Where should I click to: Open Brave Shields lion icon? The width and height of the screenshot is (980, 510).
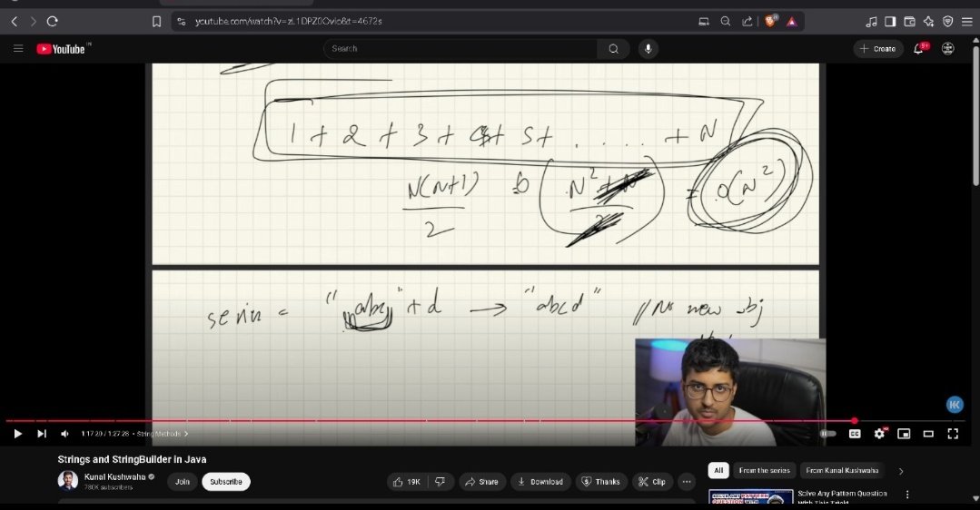tap(770, 21)
